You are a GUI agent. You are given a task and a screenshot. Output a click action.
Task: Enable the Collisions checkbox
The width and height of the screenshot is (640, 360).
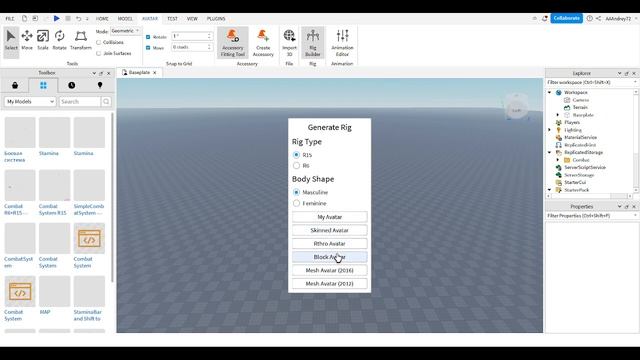click(98, 42)
